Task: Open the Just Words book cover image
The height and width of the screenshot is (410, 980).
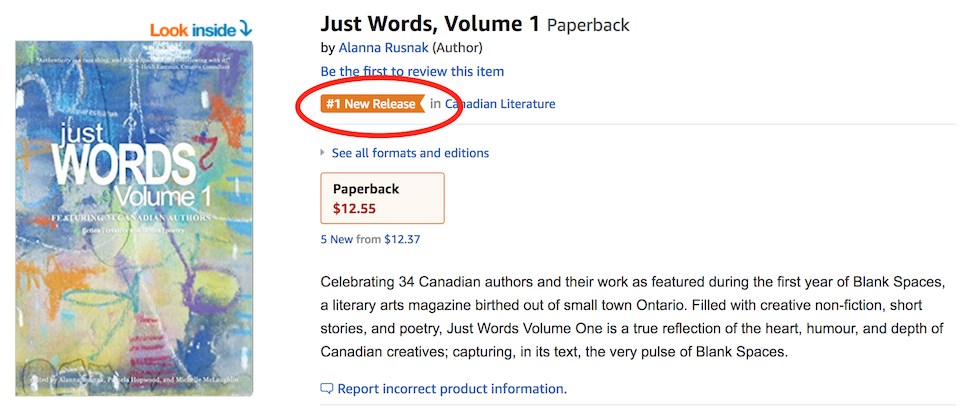Action: click(134, 218)
